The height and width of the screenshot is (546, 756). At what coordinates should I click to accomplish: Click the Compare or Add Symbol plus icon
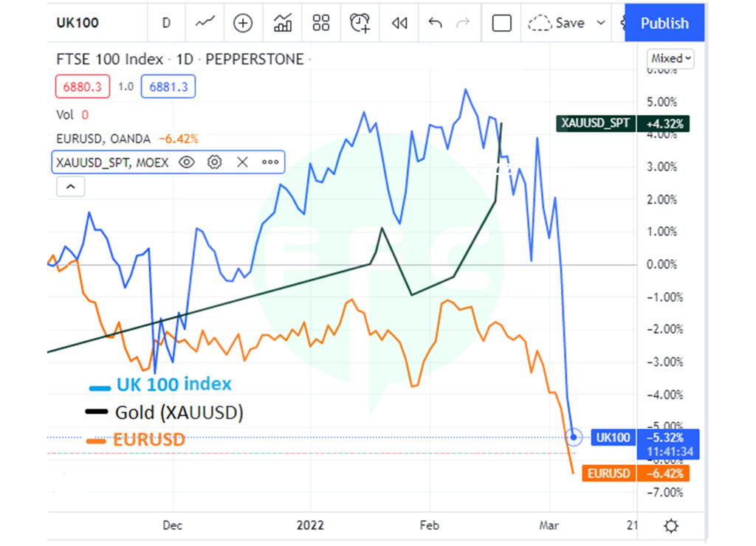point(243,24)
